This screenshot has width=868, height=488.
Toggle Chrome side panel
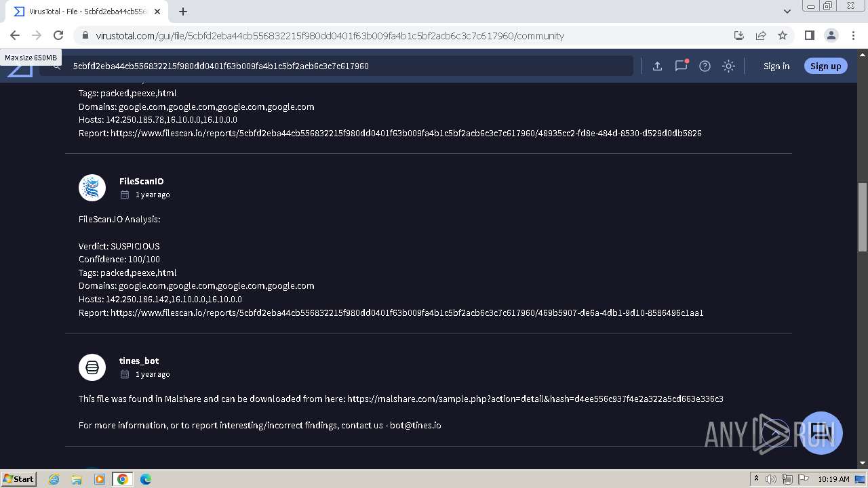click(809, 35)
